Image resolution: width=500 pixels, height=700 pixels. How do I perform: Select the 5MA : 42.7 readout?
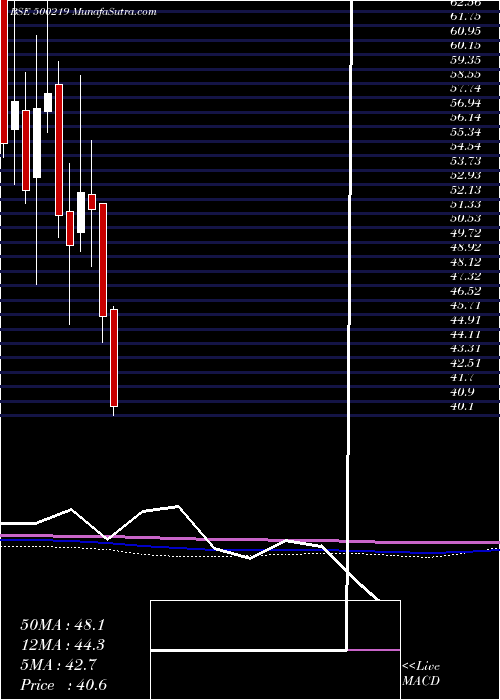point(58,665)
